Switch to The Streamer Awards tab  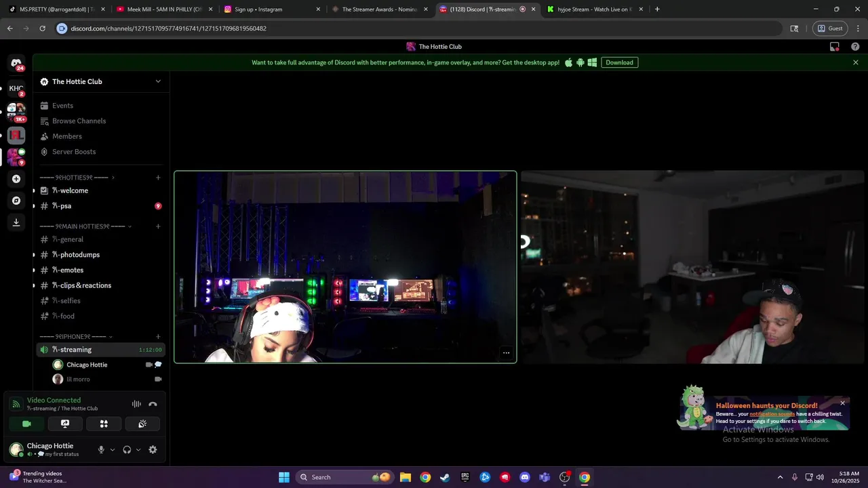[379, 9]
